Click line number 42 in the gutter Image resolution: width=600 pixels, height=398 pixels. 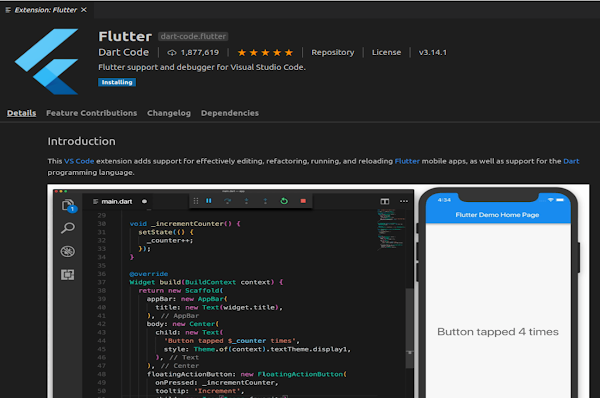pos(101,324)
